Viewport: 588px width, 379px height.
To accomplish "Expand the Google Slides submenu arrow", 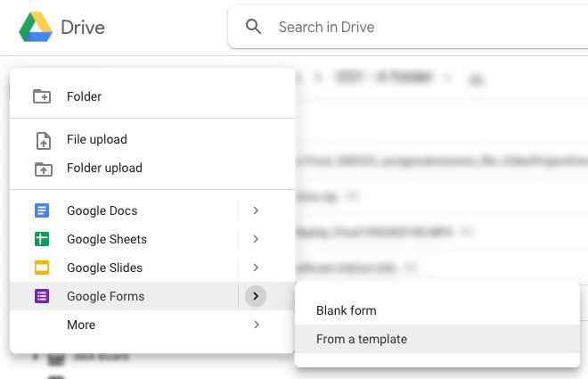I will [x=256, y=268].
